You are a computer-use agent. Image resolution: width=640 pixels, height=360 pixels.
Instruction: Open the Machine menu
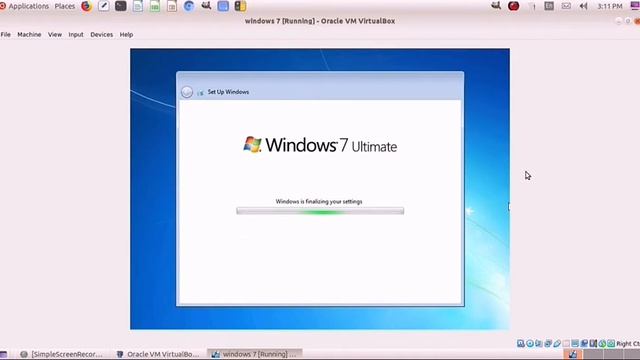coord(29,35)
